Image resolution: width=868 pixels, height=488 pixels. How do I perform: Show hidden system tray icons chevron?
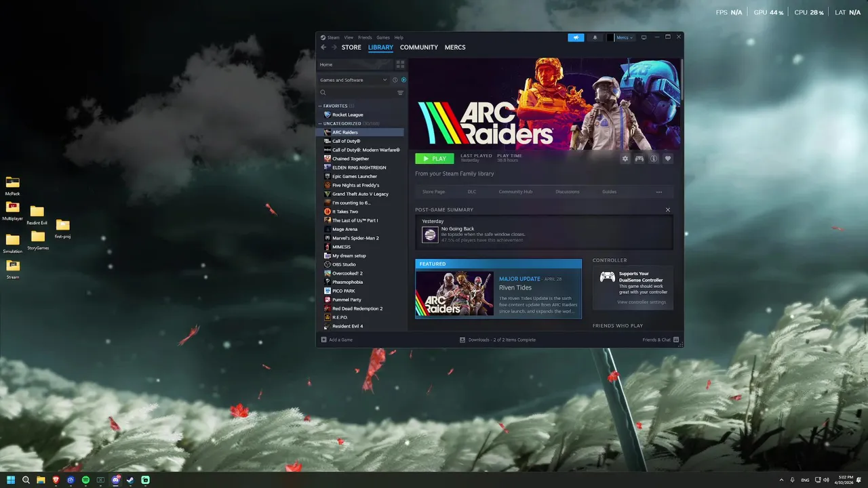[x=781, y=480]
